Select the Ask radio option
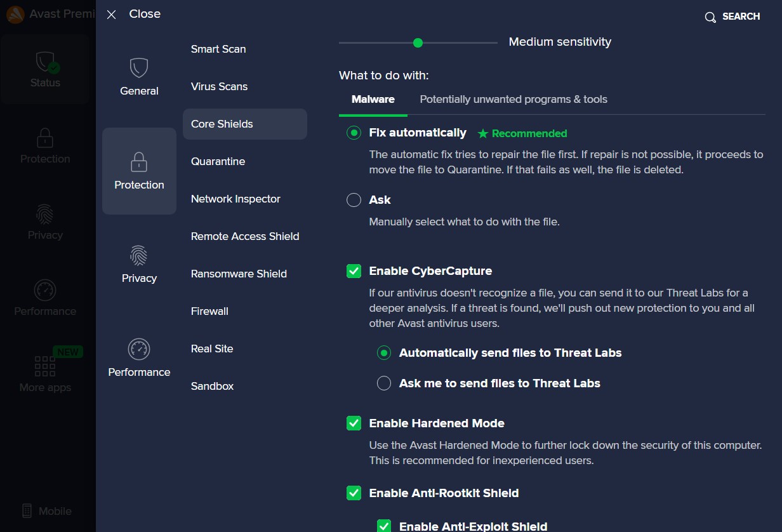 354,200
